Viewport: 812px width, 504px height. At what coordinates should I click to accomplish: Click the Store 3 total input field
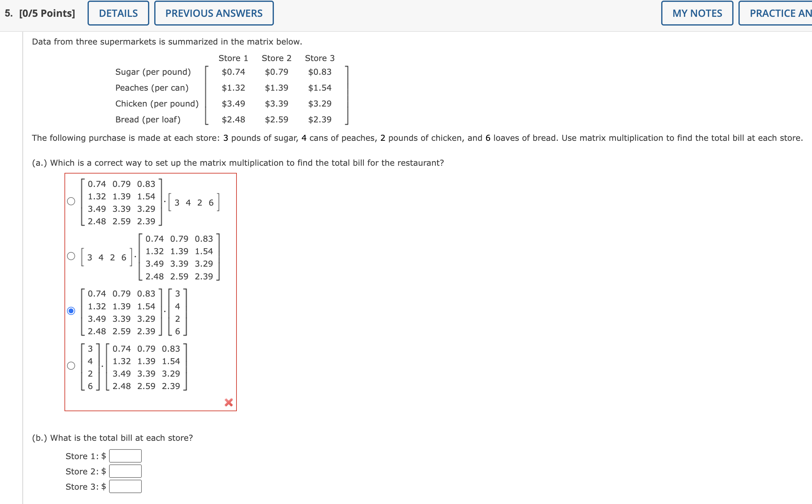coord(125,486)
